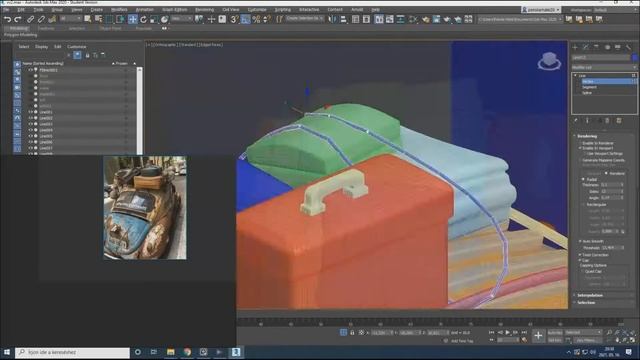The image size is (640, 360).
Task: Toggle the Percent Snap icon
Action: click(256, 19)
